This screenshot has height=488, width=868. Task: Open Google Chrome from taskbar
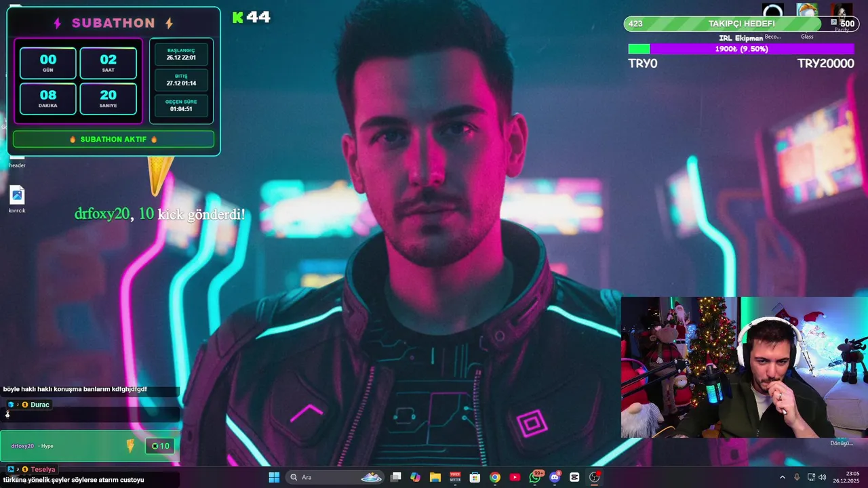[495, 477]
